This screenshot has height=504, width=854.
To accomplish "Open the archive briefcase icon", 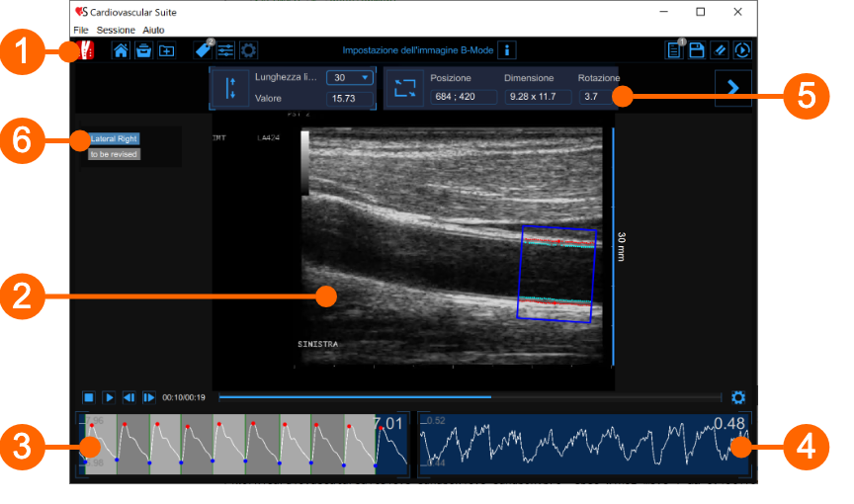I will pyautogui.click(x=143, y=50).
